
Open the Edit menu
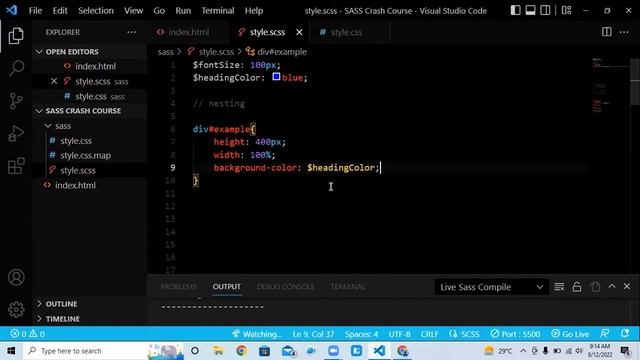click(60, 11)
